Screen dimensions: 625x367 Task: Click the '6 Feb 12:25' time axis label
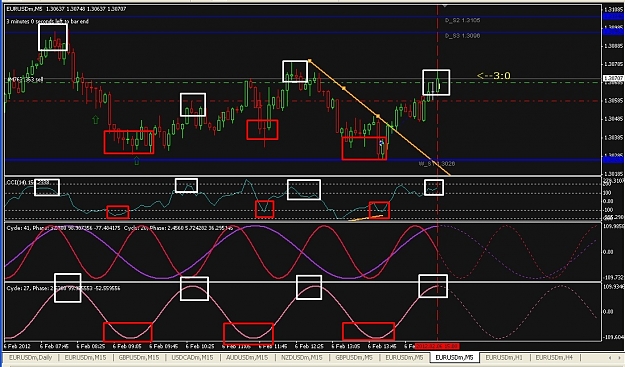pyautogui.click(x=310, y=346)
